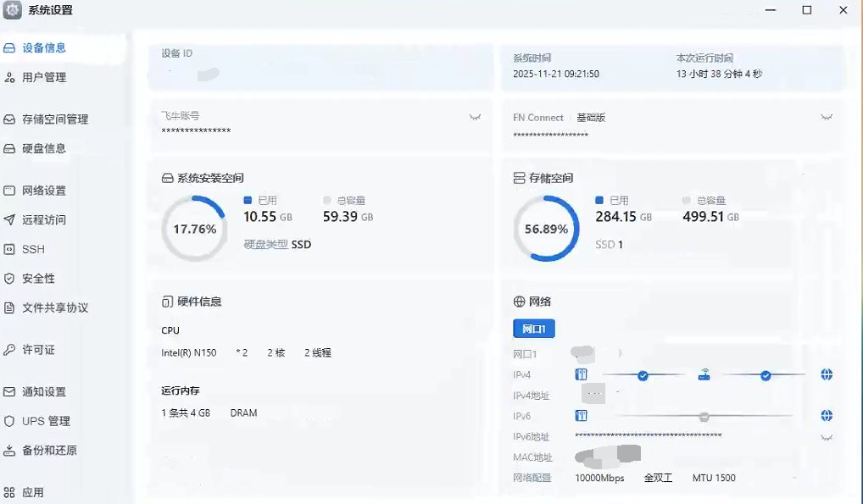
Task: Click the MAC地址 label
Action: [x=532, y=457]
